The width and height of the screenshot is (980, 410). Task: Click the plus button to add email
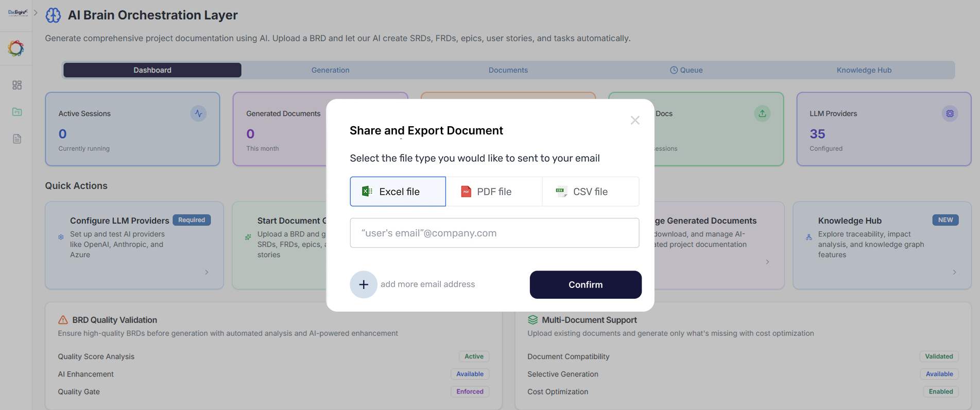click(364, 284)
